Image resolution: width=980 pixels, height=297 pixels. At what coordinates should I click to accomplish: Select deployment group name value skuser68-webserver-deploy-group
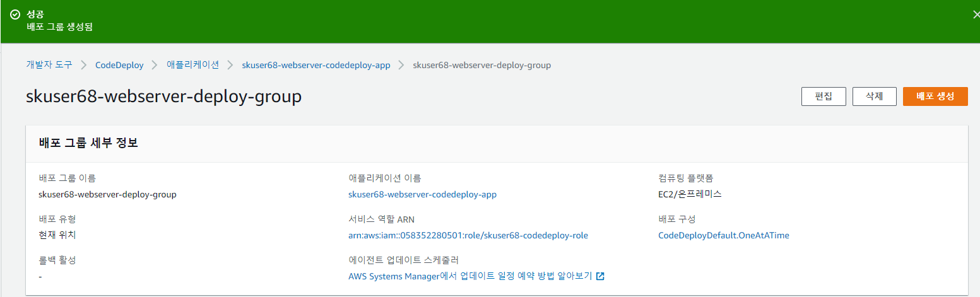(107, 194)
